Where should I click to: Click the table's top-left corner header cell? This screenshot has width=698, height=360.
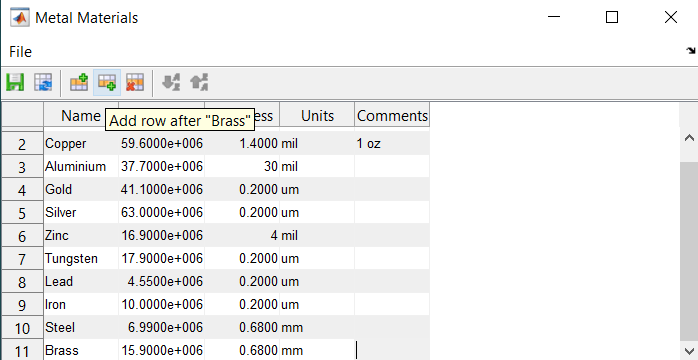point(22,115)
